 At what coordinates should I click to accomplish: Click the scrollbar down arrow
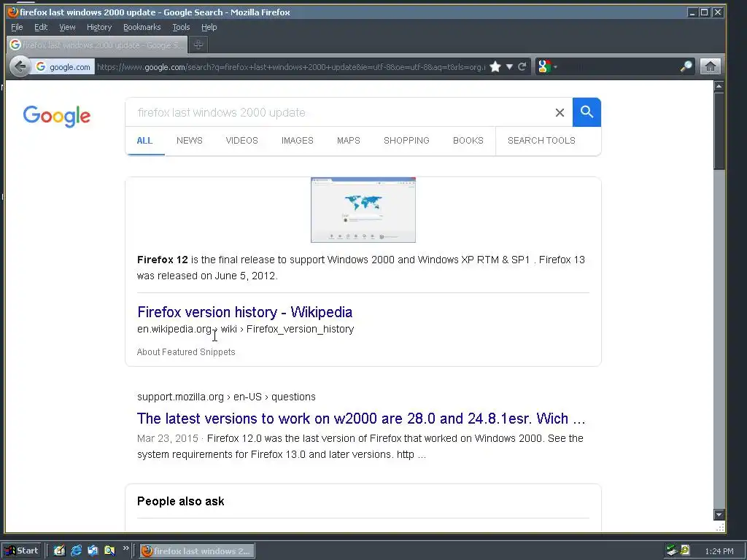click(719, 515)
